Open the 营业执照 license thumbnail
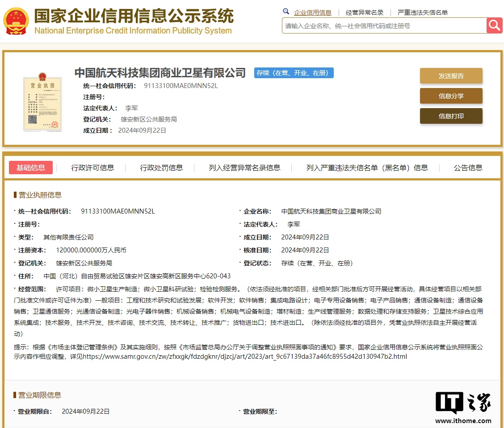The image size is (504, 428). click(x=42, y=102)
